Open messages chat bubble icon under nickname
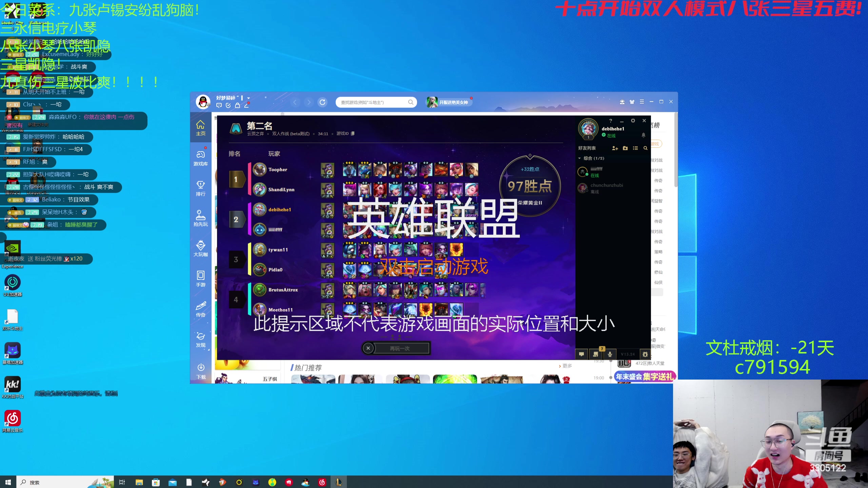 click(x=219, y=105)
